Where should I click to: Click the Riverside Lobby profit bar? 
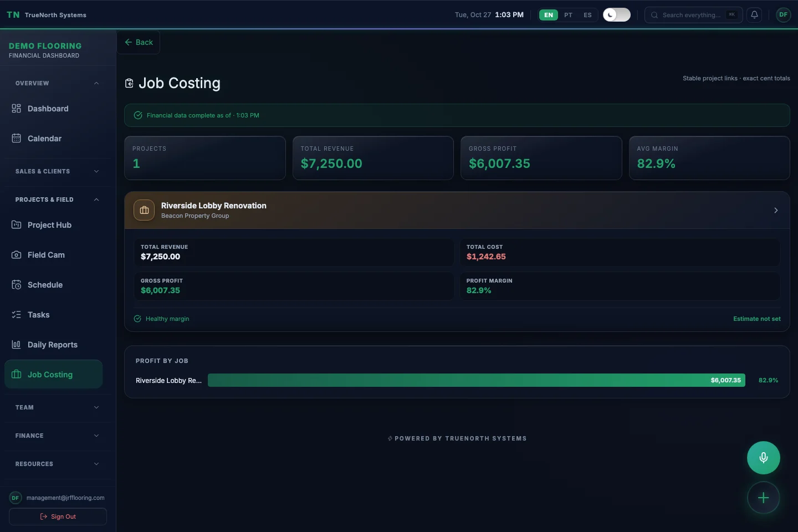coord(477,380)
